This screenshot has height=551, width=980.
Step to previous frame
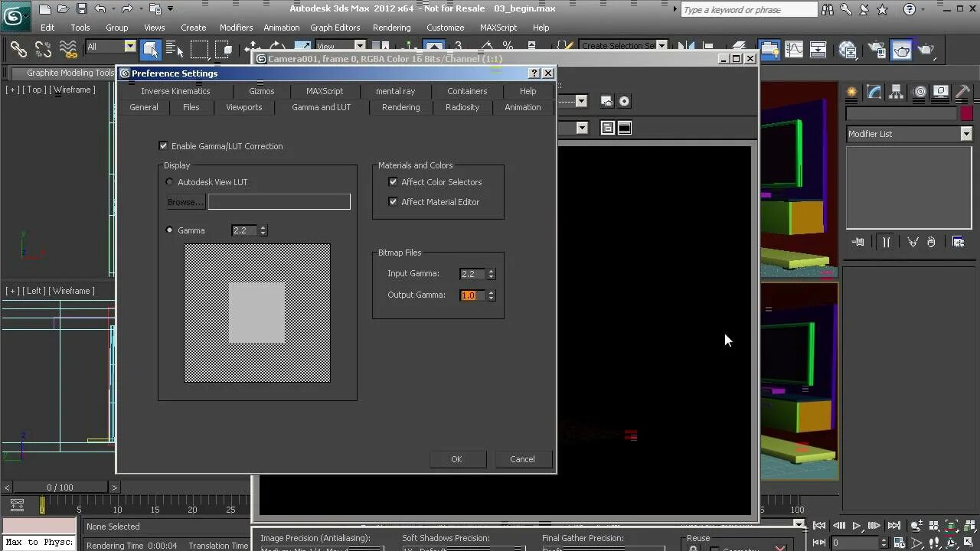tap(838, 526)
